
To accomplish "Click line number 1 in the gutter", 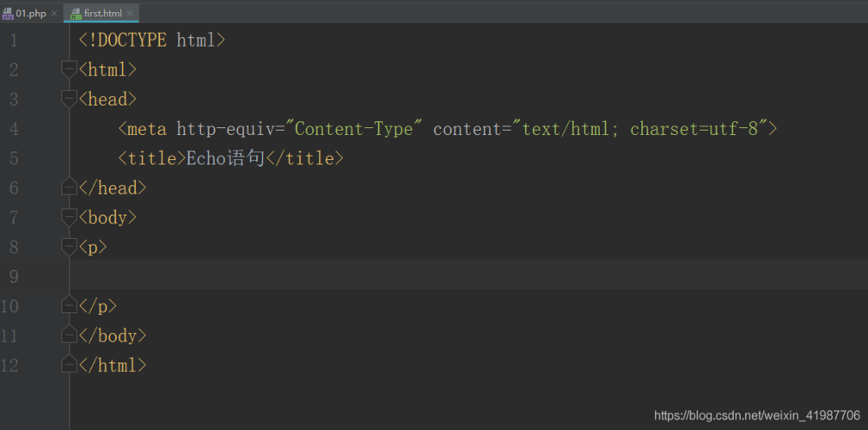I will [x=14, y=40].
